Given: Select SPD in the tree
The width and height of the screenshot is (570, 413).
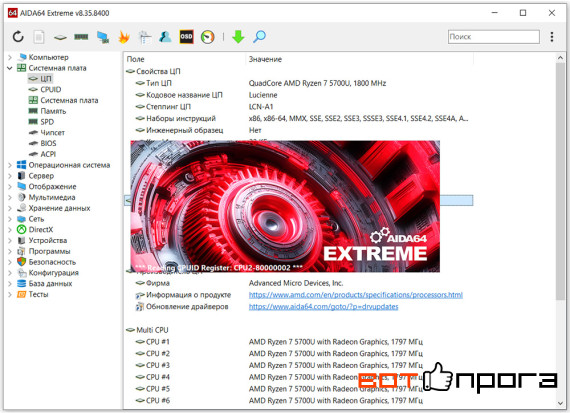Looking at the screenshot, I should [41, 122].
